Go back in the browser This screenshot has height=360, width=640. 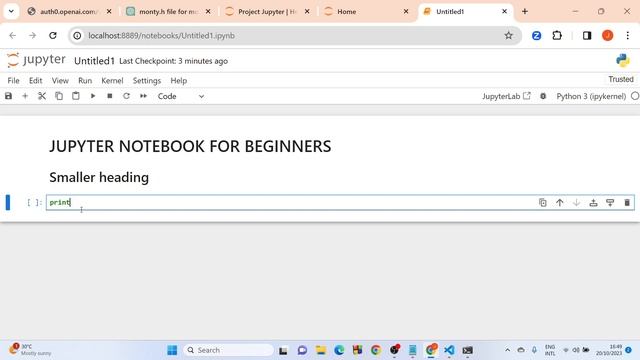point(13,36)
